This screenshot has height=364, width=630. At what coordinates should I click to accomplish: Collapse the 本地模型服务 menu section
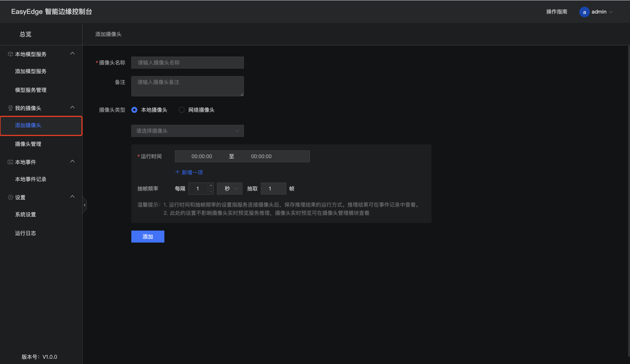(72, 53)
